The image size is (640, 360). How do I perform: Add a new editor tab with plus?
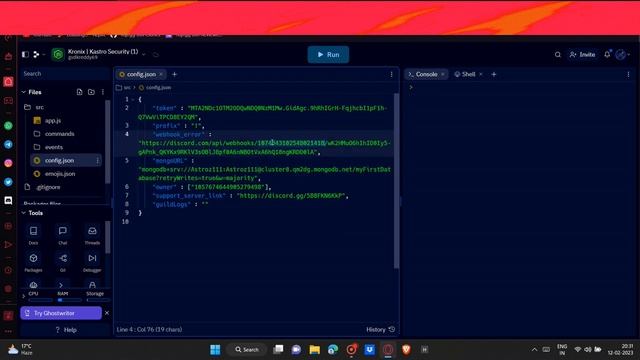pyautogui.click(x=174, y=74)
